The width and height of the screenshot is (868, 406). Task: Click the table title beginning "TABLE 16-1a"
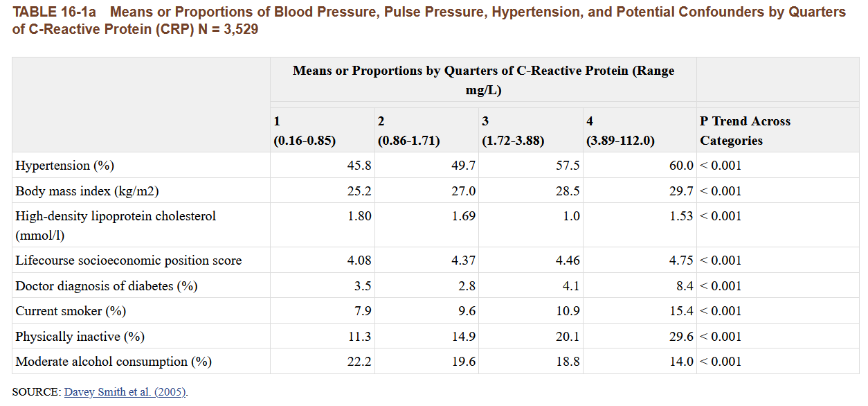click(428, 21)
